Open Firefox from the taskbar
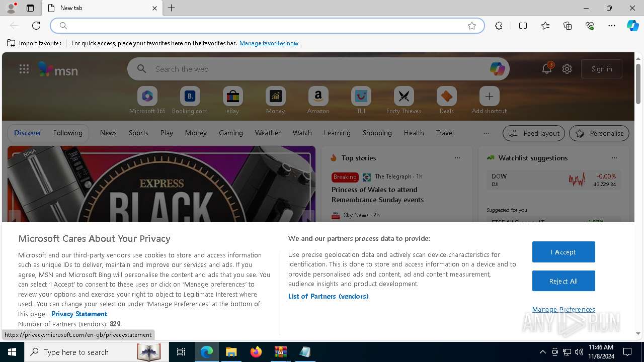Screen dimensions: 644x362 pos(256,352)
